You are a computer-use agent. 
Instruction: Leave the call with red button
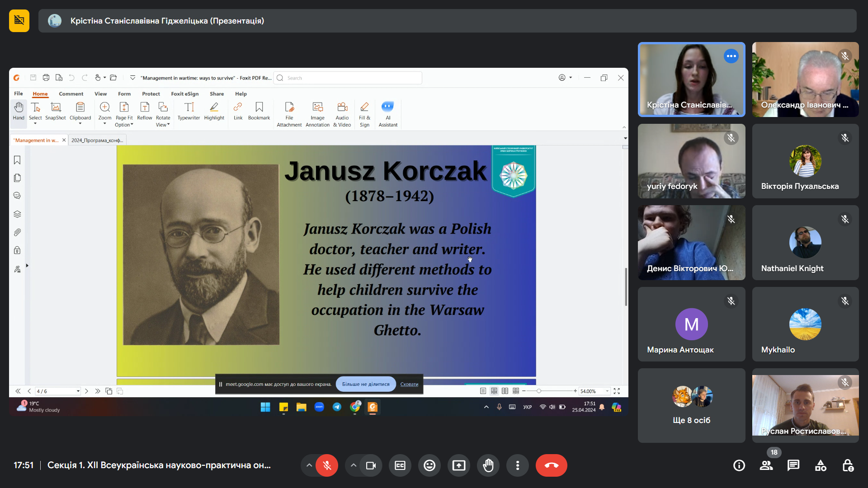[551, 465]
